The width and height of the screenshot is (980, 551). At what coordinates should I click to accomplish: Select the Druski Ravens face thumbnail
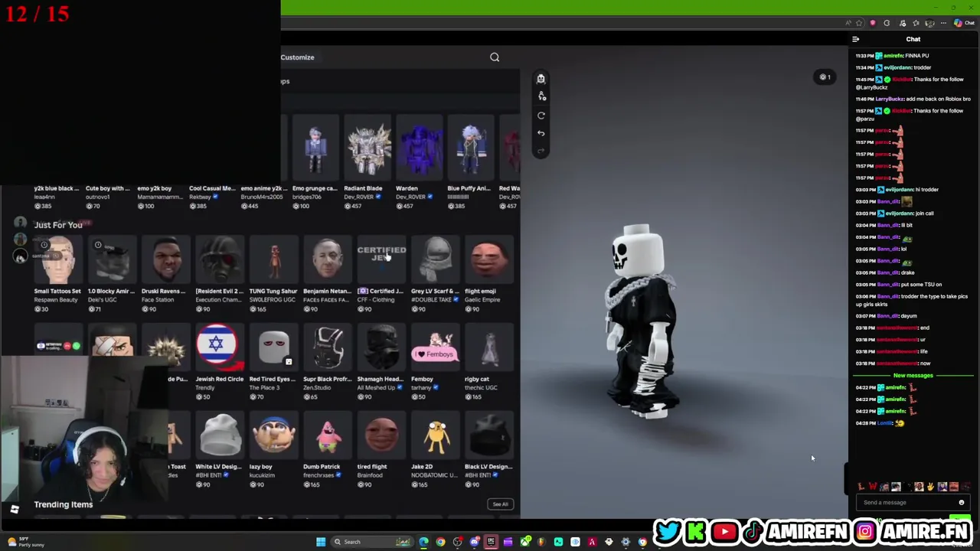tap(165, 260)
